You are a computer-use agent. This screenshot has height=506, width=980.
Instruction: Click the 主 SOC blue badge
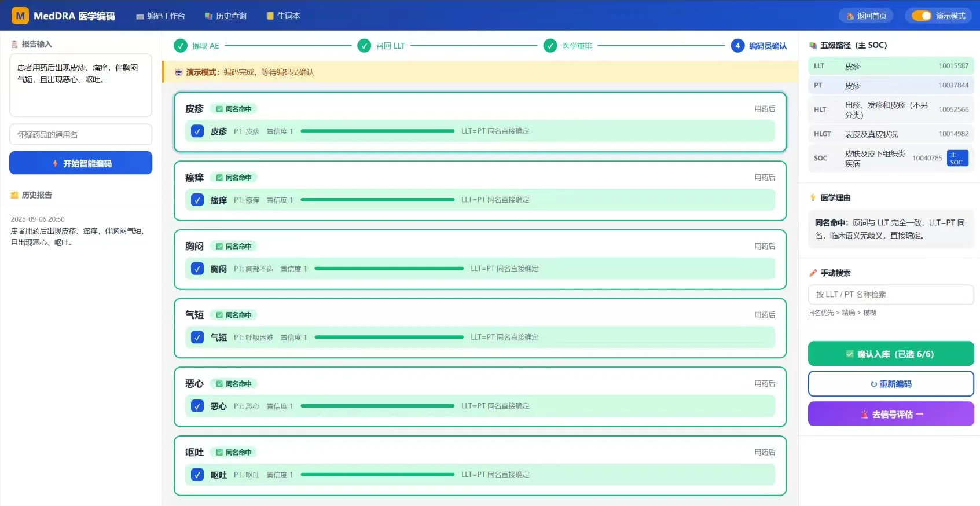[957, 158]
